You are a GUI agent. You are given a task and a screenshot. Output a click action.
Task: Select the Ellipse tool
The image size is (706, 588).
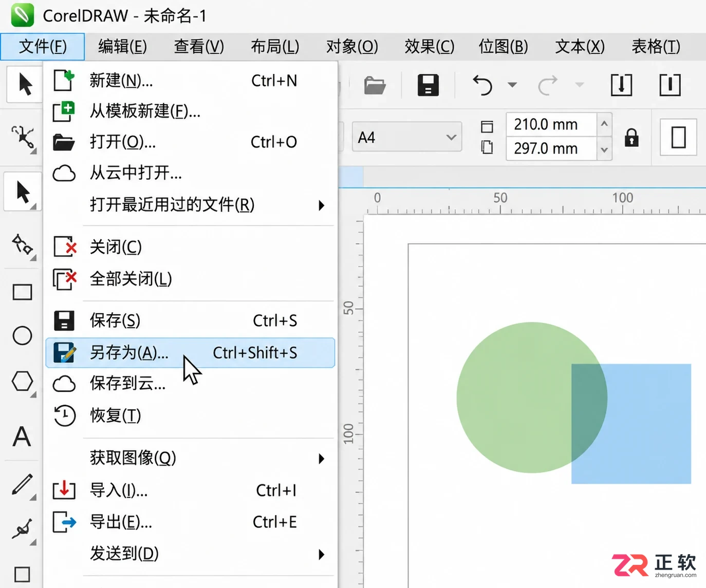tap(22, 335)
